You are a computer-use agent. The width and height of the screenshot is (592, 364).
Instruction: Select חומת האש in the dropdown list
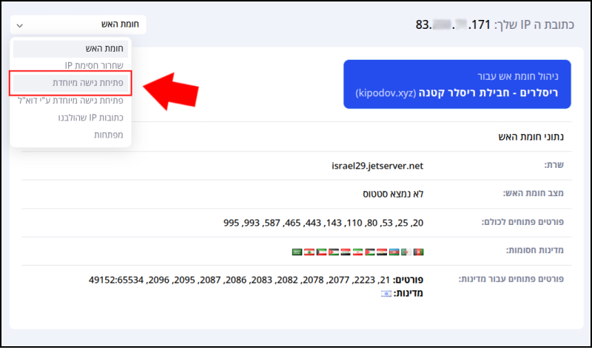(x=70, y=49)
